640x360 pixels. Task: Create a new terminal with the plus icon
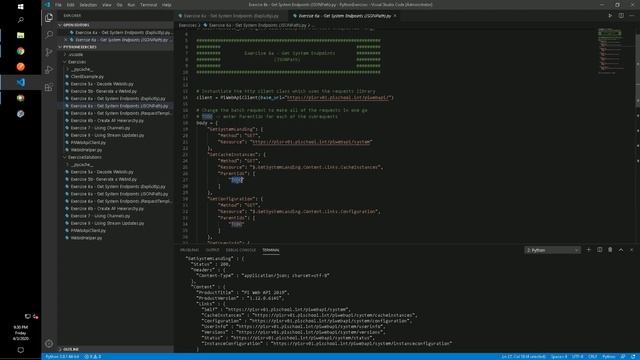589,250
